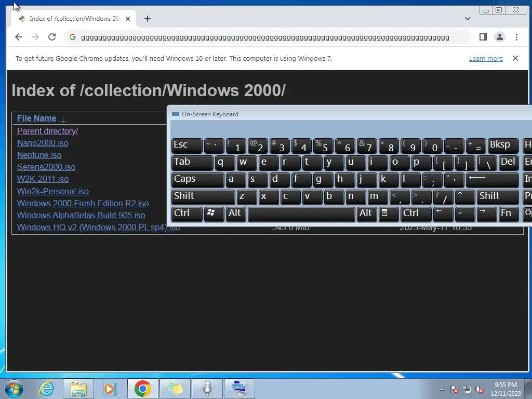Click the right arrow key on keyboard

[x=486, y=214]
